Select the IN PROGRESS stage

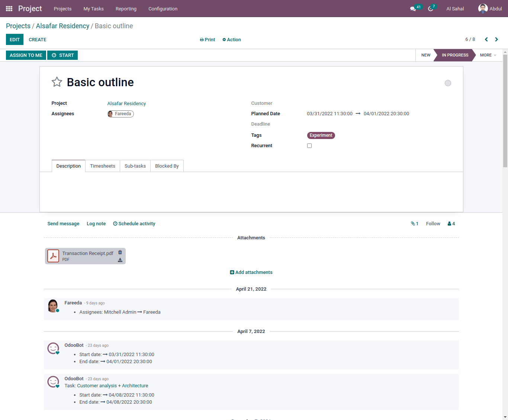[x=455, y=55]
